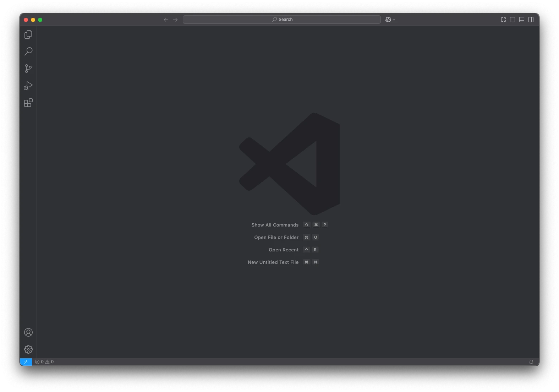The width and height of the screenshot is (559, 392).
Task: Click the blue remote window indicator
Action: 26,362
